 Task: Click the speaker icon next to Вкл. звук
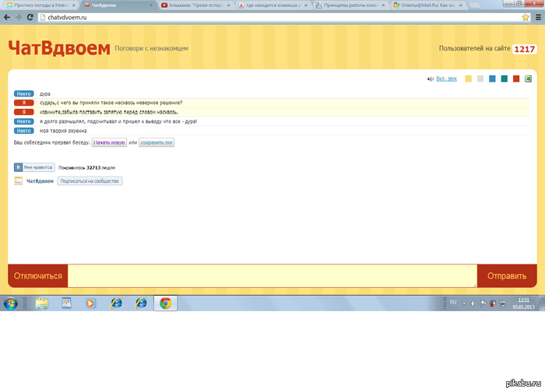coord(431,79)
